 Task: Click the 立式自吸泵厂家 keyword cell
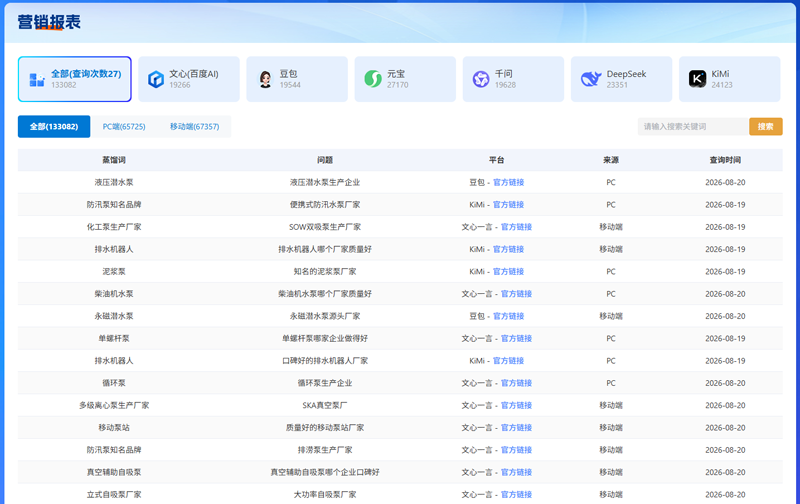[x=114, y=494]
